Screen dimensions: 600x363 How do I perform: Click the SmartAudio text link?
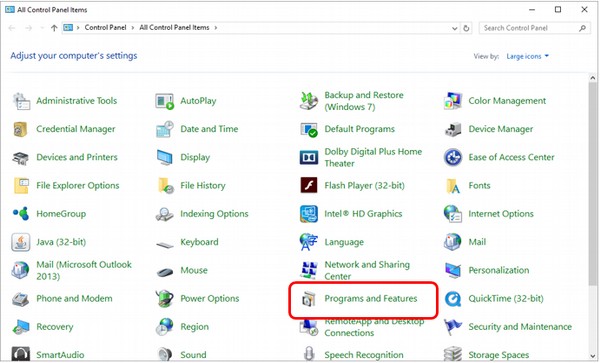60,355
